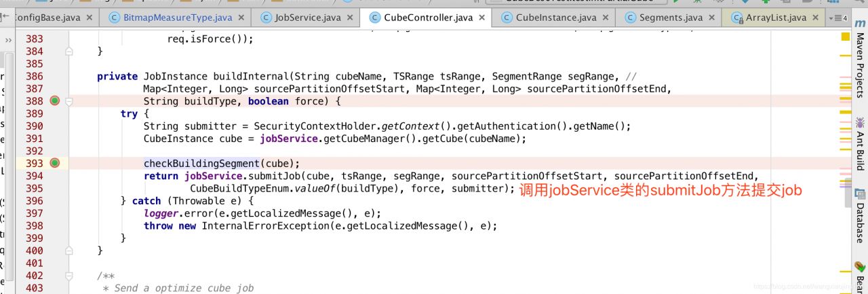
Task: Close the CubeController.java tab
Action: [x=483, y=18]
